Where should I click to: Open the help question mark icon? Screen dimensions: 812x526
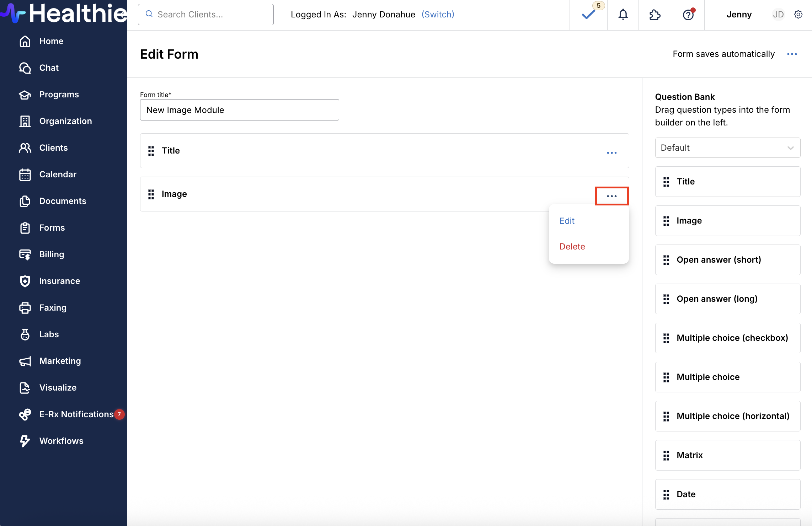coord(688,15)
